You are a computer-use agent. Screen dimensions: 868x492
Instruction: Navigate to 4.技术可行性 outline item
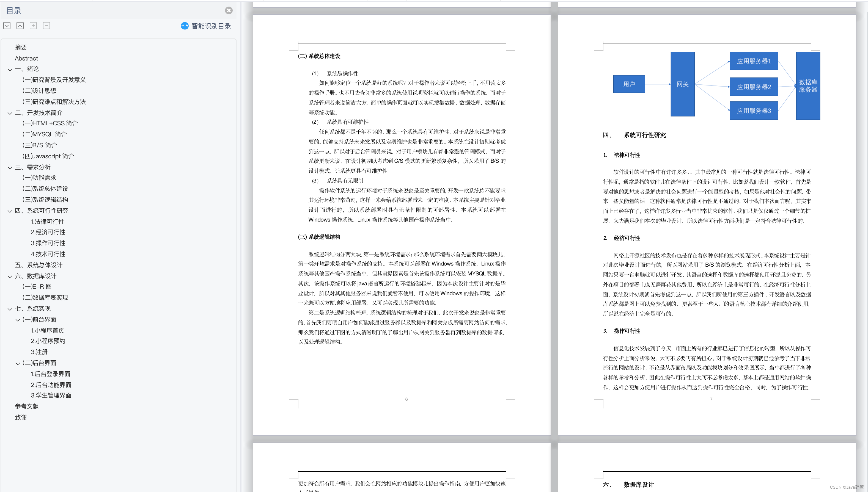point(48,254)
